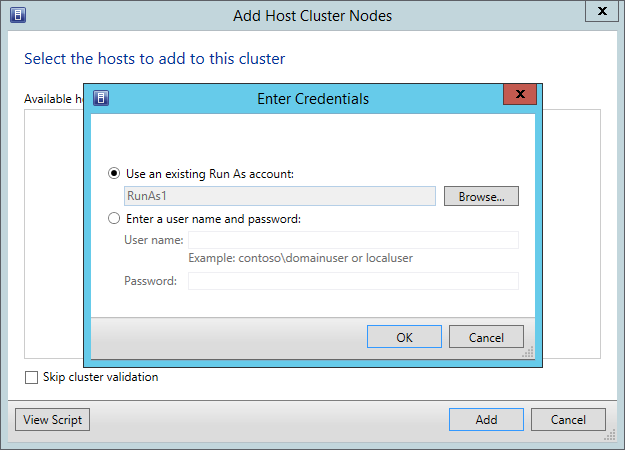
Task: Click the Enter Credentials dialog resize grip
Action: pos(526,351)
